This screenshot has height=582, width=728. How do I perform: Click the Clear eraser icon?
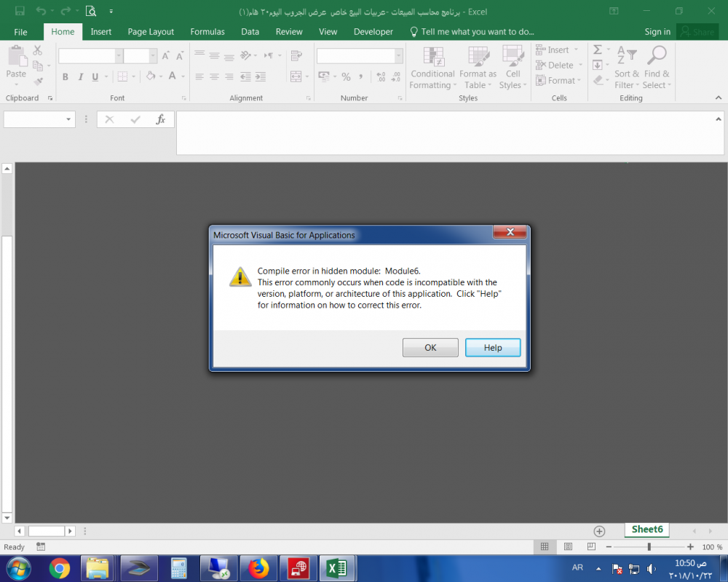[x=598, y=81]
